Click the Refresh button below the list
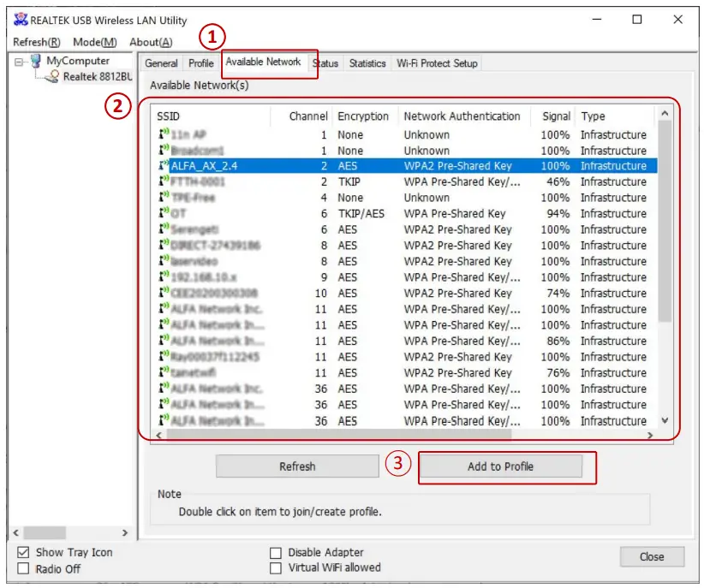This screenshot has width=704, height=588. point(297,466)
